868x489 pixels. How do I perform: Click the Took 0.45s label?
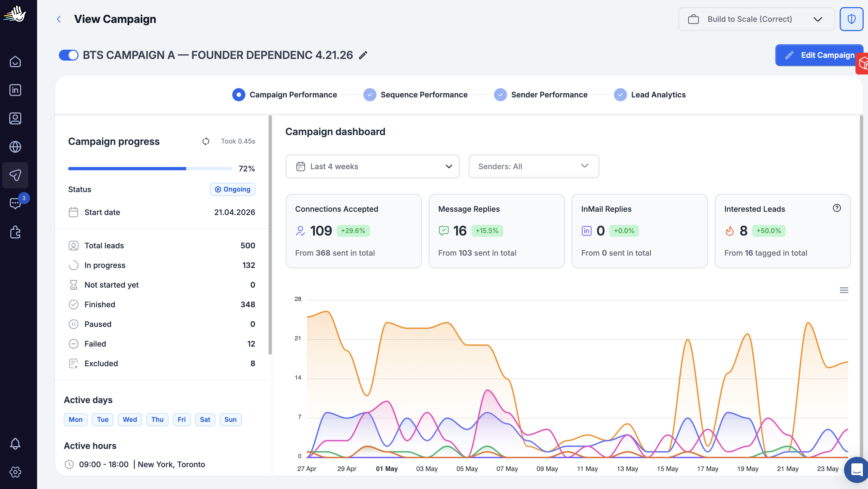[x=238, y=141]
